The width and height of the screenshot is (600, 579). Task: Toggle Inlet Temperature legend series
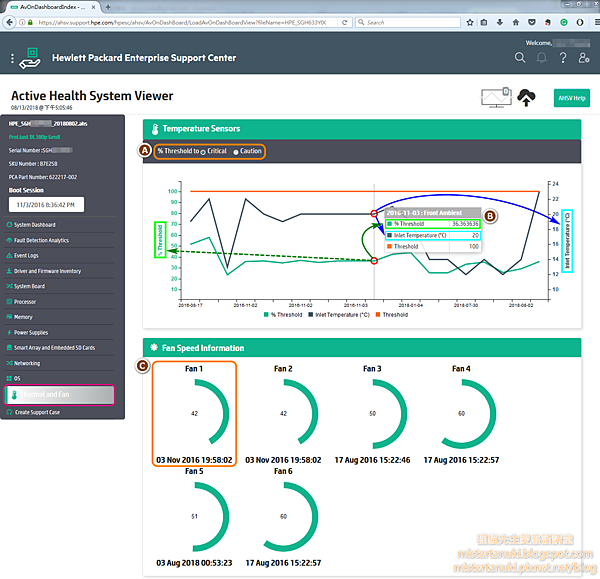(339, 315)
